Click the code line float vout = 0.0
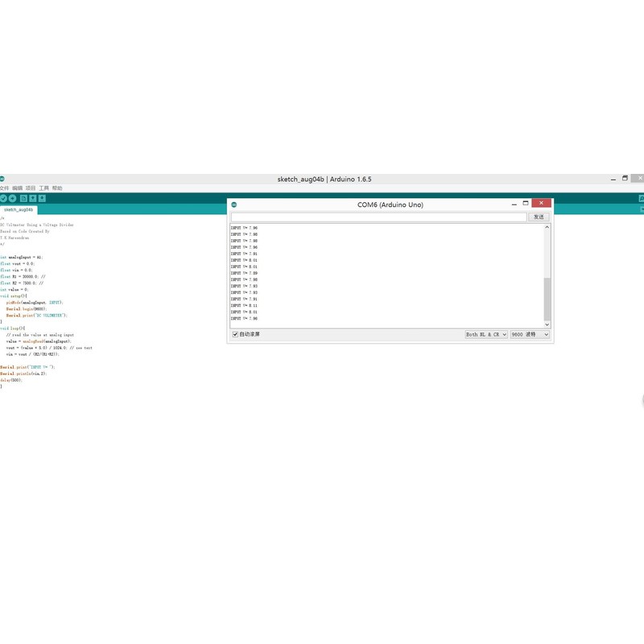 click(17, 264)
